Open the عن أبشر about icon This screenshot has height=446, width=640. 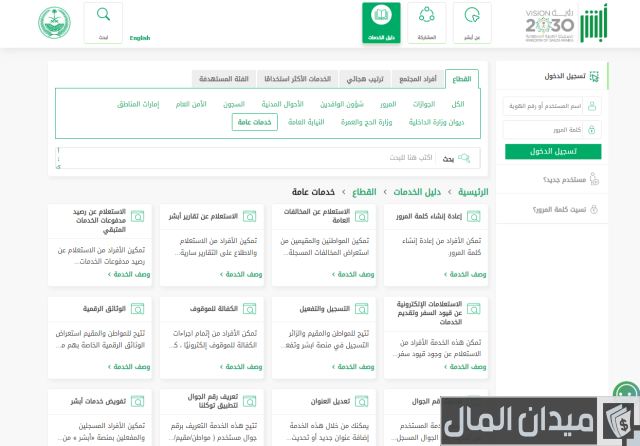(x=472, y=23)
